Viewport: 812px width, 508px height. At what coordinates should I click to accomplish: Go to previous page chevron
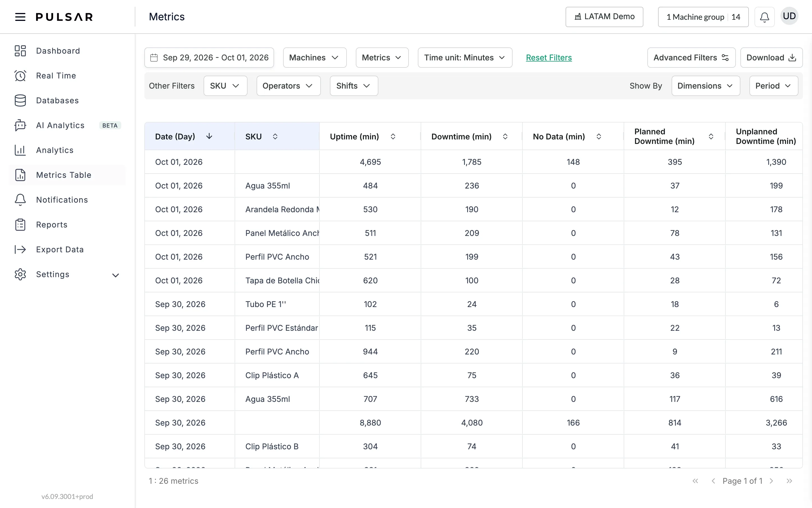point(713,481)
